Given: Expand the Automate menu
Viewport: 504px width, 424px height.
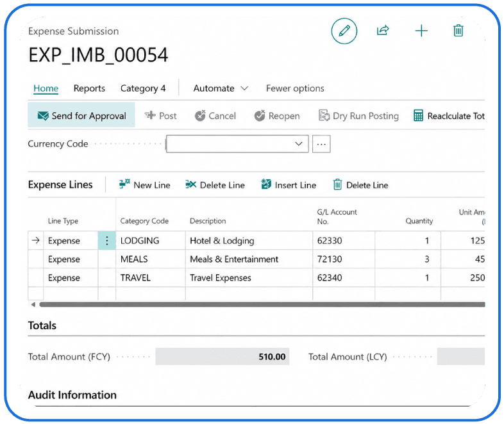Looking at the screenshot, I should pos(221,88).
